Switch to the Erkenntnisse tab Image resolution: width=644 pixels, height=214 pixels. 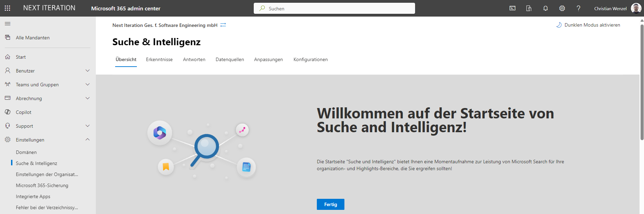click(x=159, y=60)
